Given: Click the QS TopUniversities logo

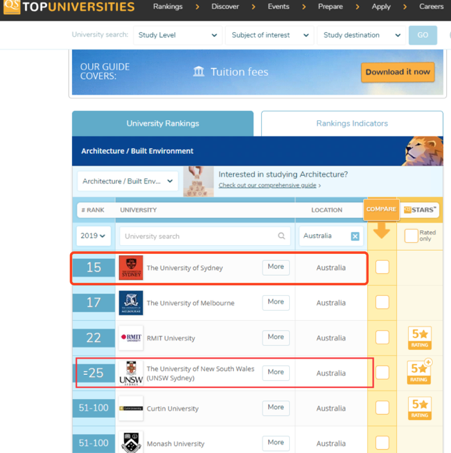Looking at the screenshot, I should click(x=69, y=7).
